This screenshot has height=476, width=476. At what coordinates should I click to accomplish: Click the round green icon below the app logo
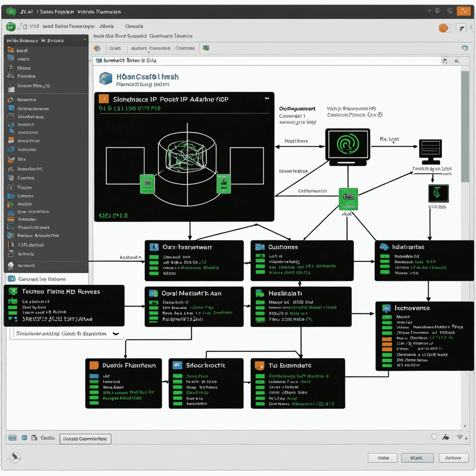point(11,27)
